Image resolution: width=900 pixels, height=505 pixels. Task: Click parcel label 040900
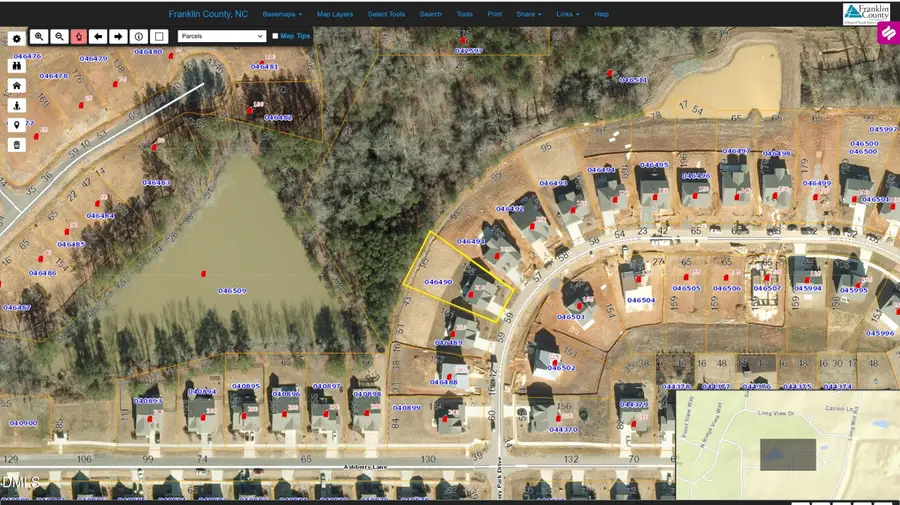tap(24, 423)
